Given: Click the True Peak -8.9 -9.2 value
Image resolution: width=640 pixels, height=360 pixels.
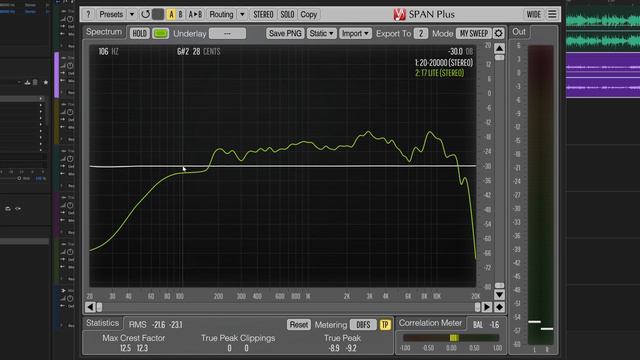Looking at the screenshot, I should pos(342,348).
